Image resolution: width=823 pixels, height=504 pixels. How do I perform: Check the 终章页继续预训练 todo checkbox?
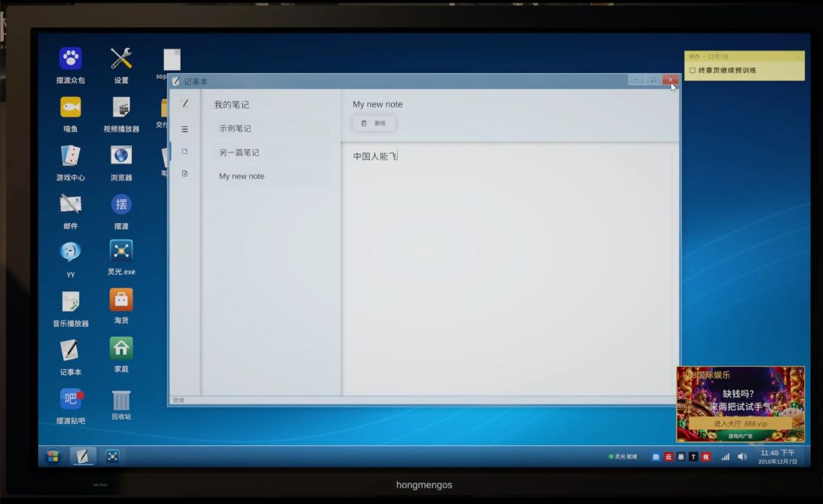[x=692, y=70]
